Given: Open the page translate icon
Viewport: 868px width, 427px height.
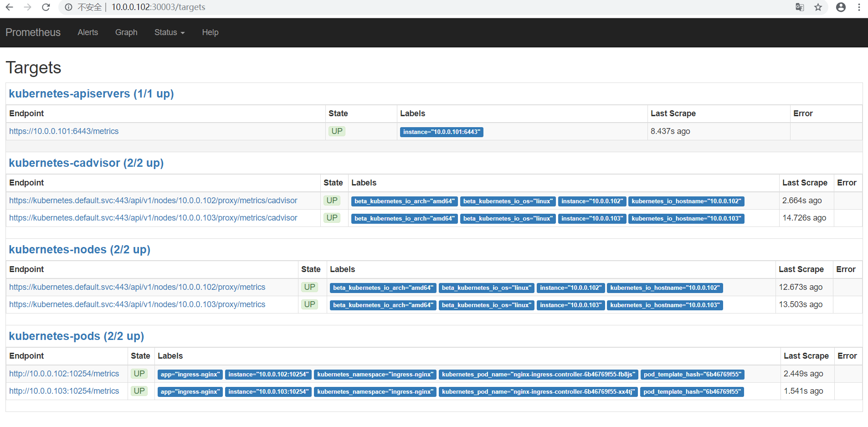Looking at the screenshot, I should point(800,7).
